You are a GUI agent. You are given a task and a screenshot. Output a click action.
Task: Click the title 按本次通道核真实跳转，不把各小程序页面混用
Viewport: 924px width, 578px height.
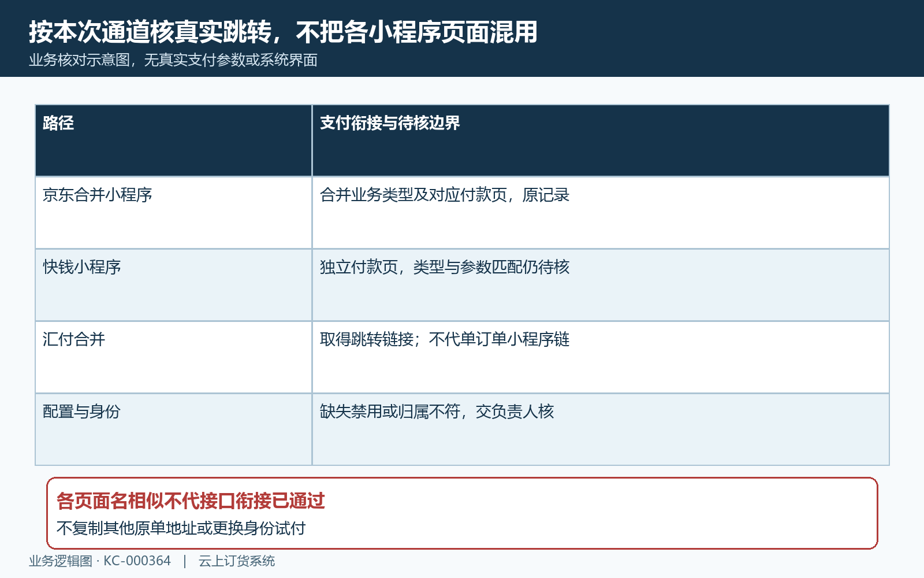(283, 32)
